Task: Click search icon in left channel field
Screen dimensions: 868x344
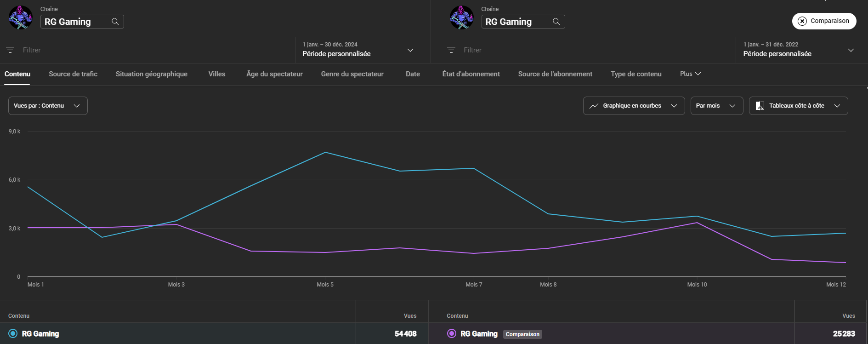Action: coord(115,22)
